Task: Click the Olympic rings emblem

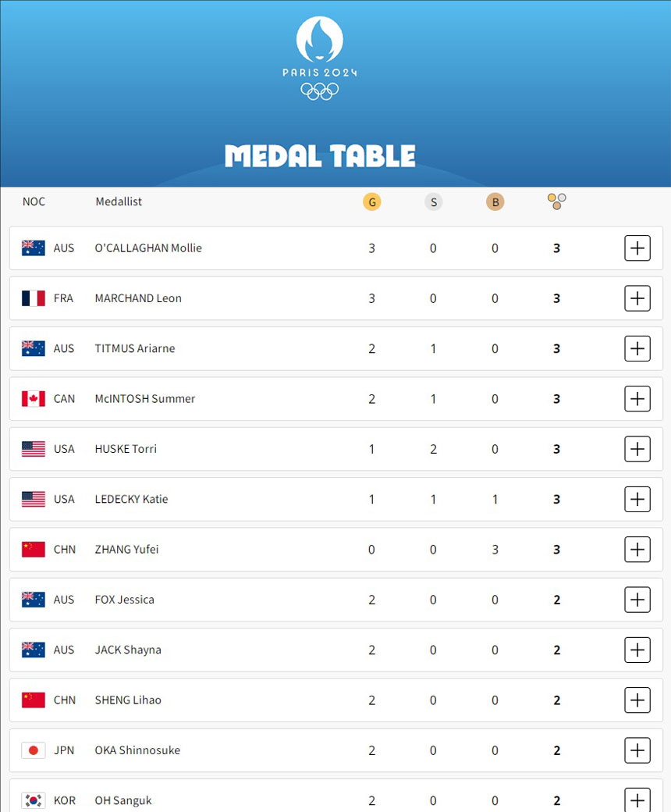Action: (x=320, y=91)
